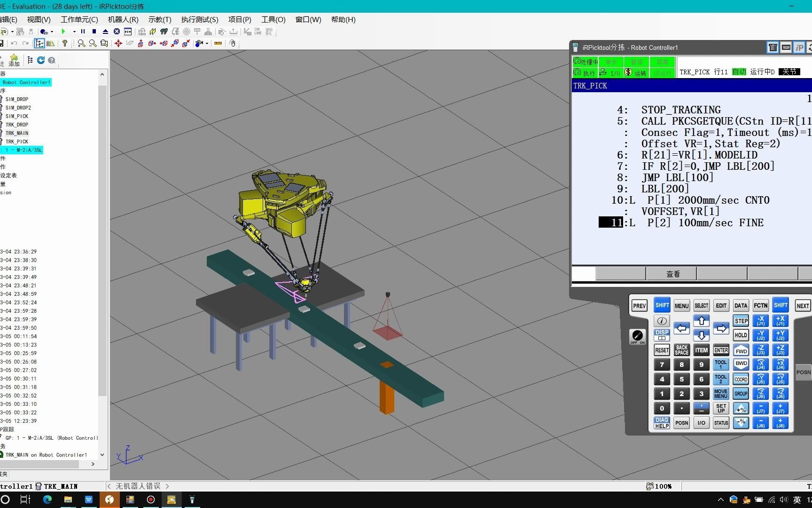Click the yellow lightning collision icon
Image resolution: width=812 pixels, height=508 pixels.
click(x=153, y=32)
